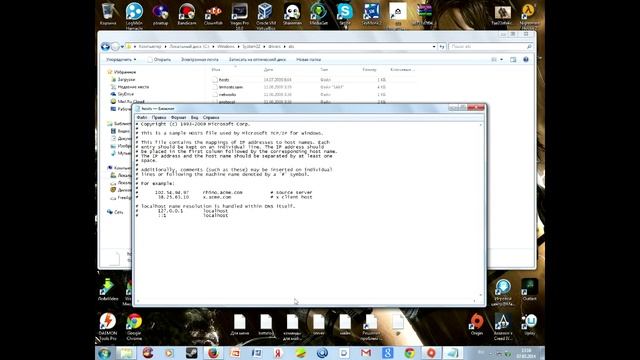The height and width of the screenshot is (360, 640).
Task: Open Google search icon in taskbar
Action: 387,353
